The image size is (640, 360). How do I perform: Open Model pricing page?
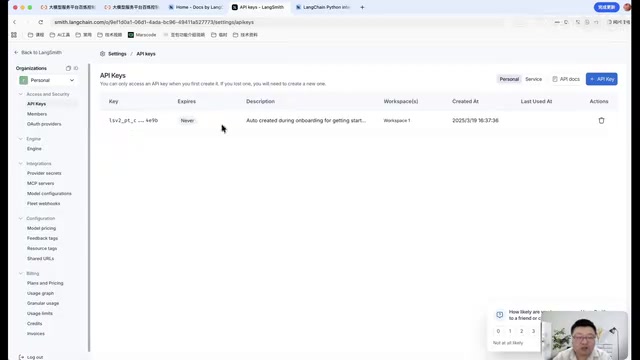pos(41,229)
